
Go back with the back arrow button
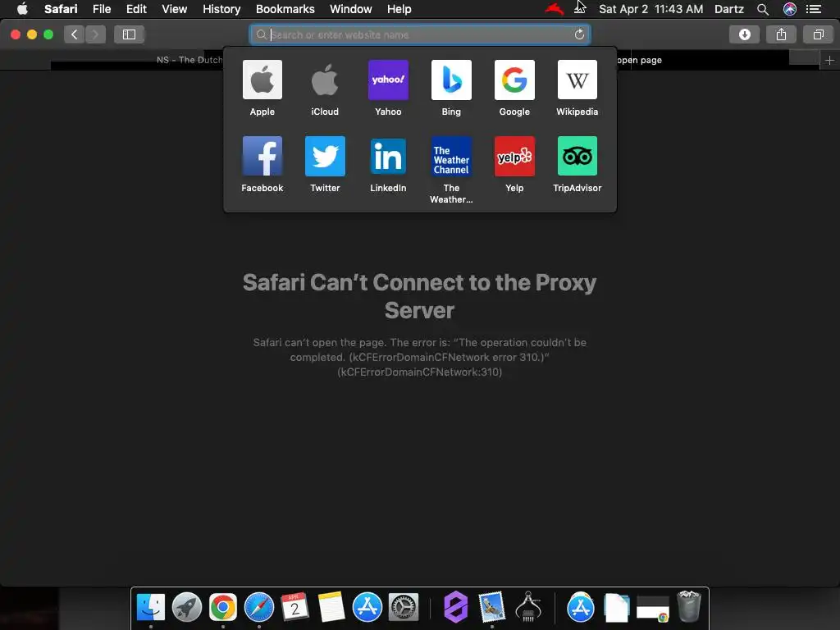click(75, 34)
